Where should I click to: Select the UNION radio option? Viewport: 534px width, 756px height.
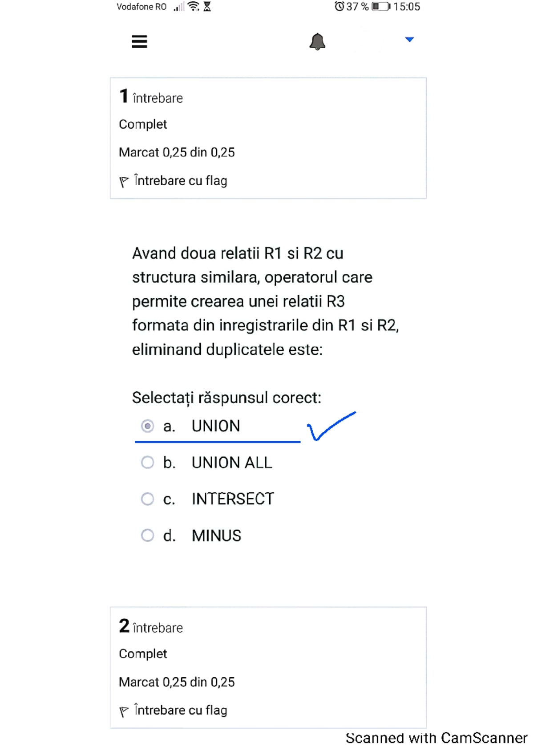click(x=147, y=426)
